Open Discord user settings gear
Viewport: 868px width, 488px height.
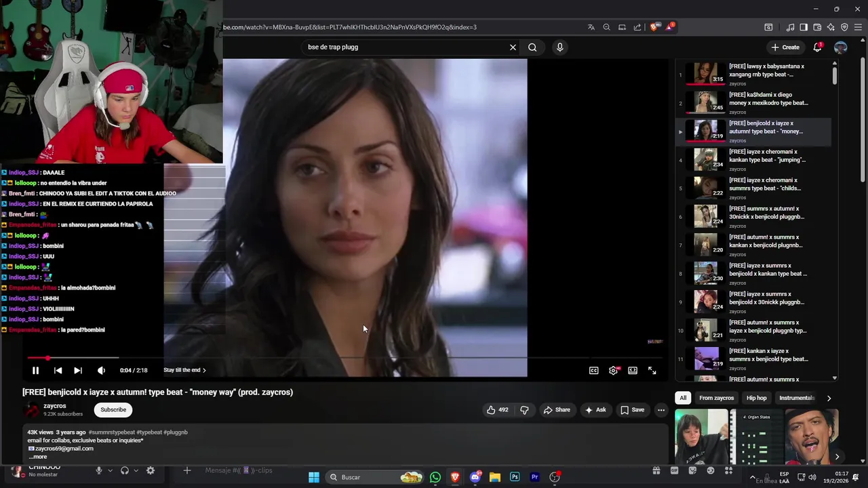click(x=151, y=470)
